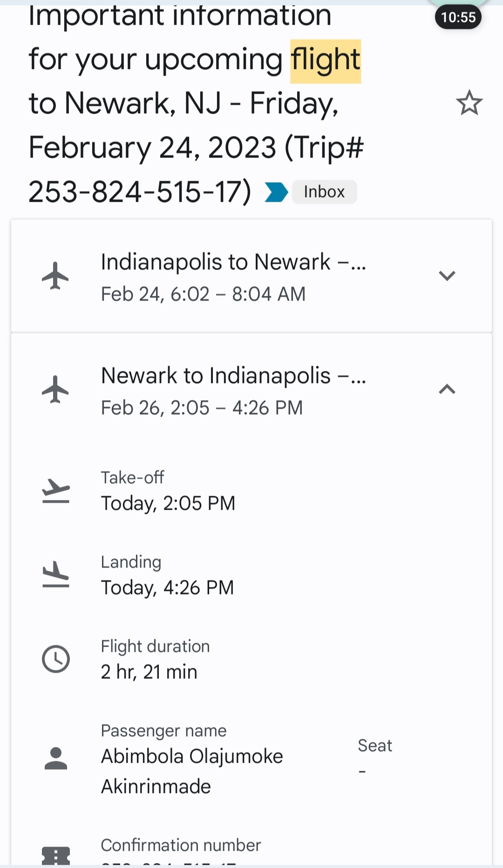This screenshot has height=868, width=503.
Task: Tap passenger name Abimbola Olajumoke Akinrinmade
Action: (192, 771)
